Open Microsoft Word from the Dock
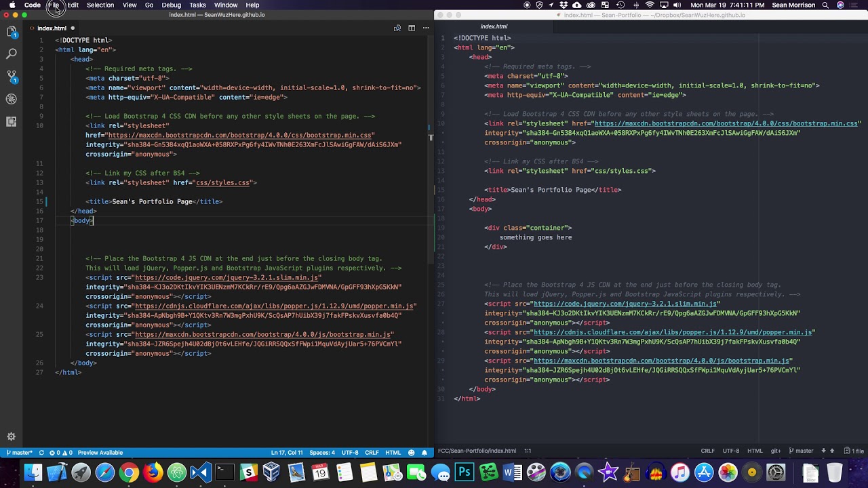Viewport: 868px width, 488px height. (513, 472)
